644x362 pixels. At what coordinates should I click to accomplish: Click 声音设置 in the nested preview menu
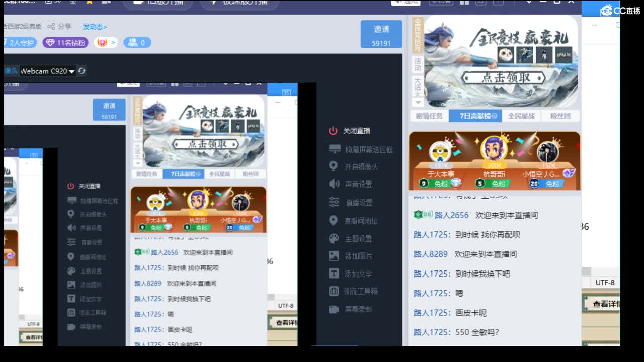pyautogui.click(x=91, y=228)
